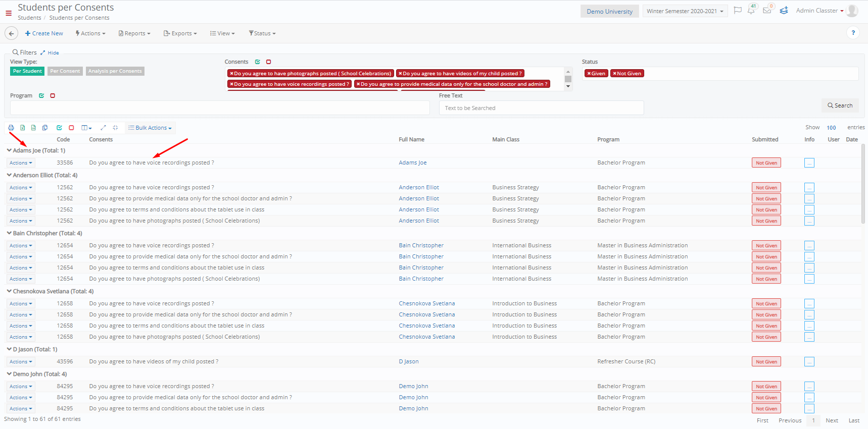
Task: Click the Program filter input box
Action: (220, 108)
